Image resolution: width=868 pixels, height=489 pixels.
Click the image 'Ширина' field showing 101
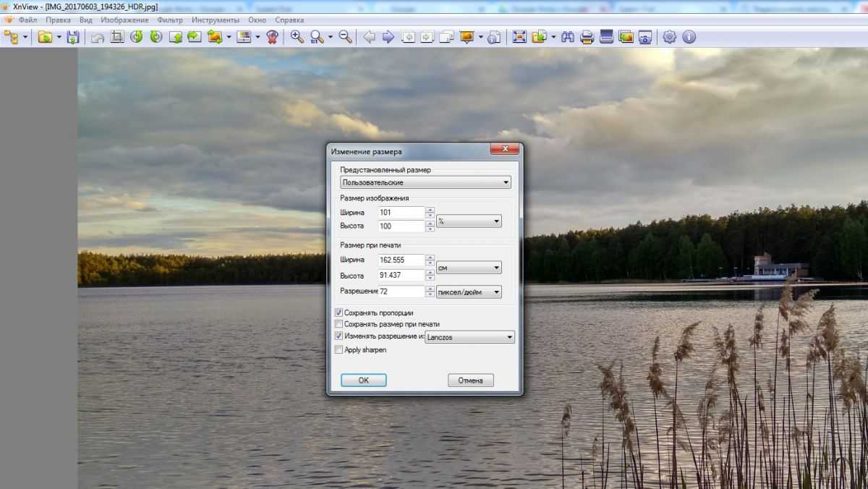(x=401, y=213)
